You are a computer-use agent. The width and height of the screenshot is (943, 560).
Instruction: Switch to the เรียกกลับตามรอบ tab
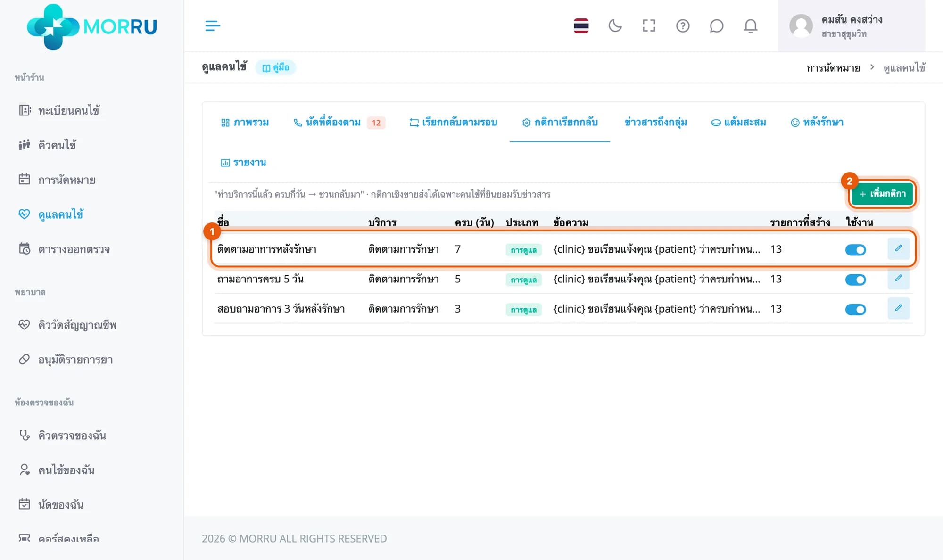click(x=453, y=123)
